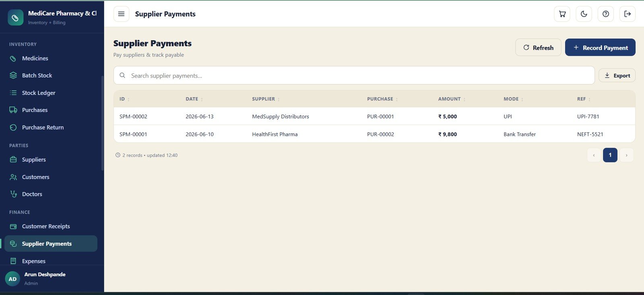This screenshot has height=295, width=644.
Task: Click the Arun Deshpande profile name
Action: coord(45,275)
